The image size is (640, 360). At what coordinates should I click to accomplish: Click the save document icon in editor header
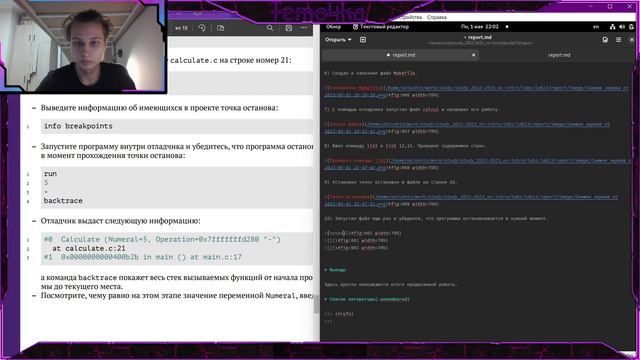point(605,40)
